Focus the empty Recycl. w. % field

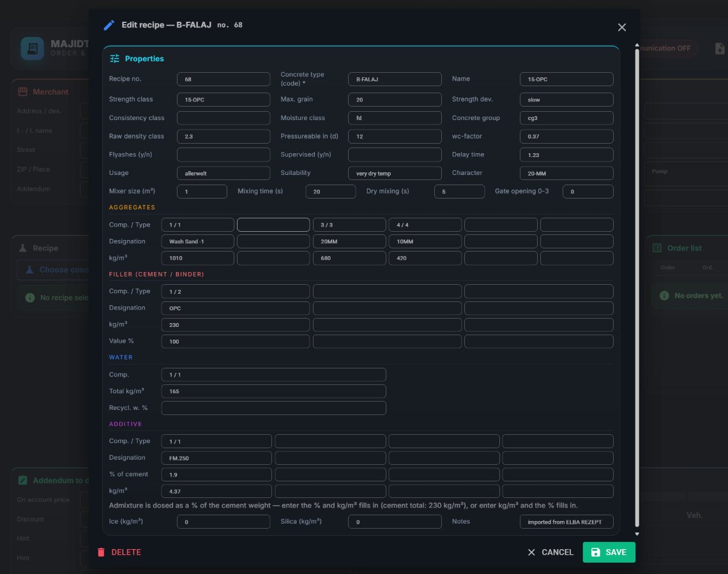click(273, 408)
